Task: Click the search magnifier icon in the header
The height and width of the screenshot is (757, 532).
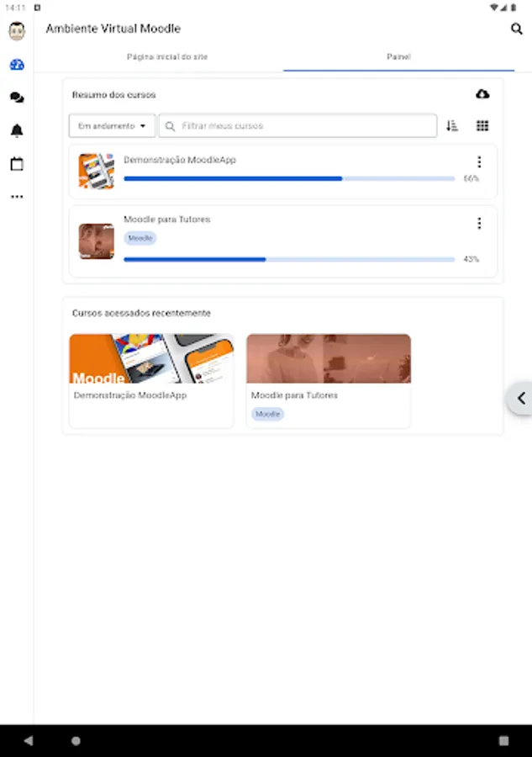Action: (517, 29)
